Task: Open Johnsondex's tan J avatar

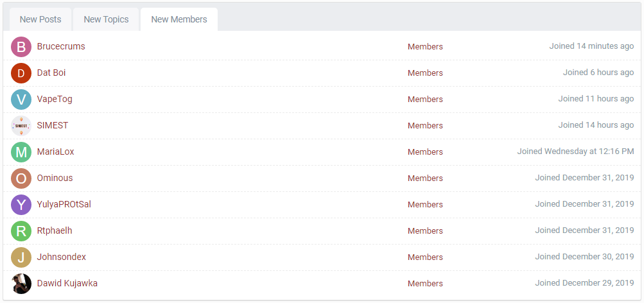Action: [21, 257]
